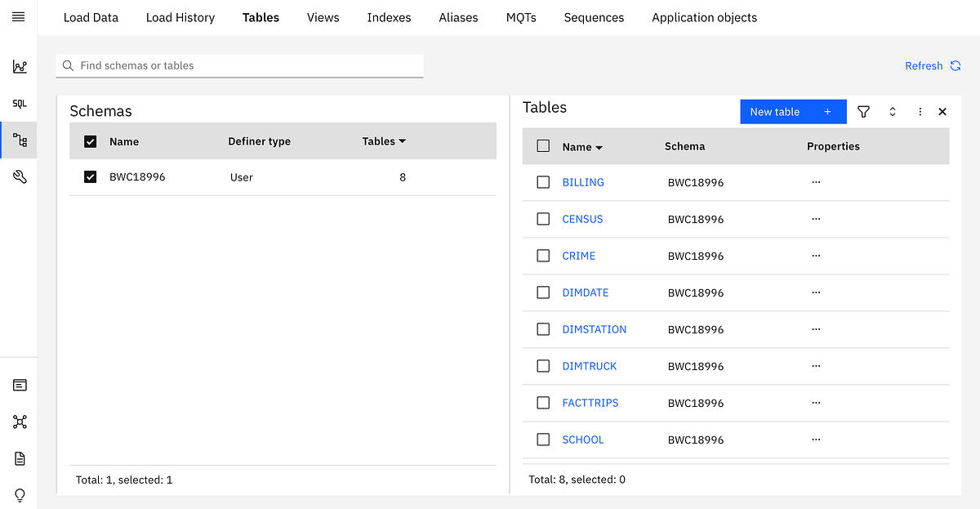The width and height of the screenshot is (980, 509).
Task: Click the New table button
Action: tap(792, 112)
